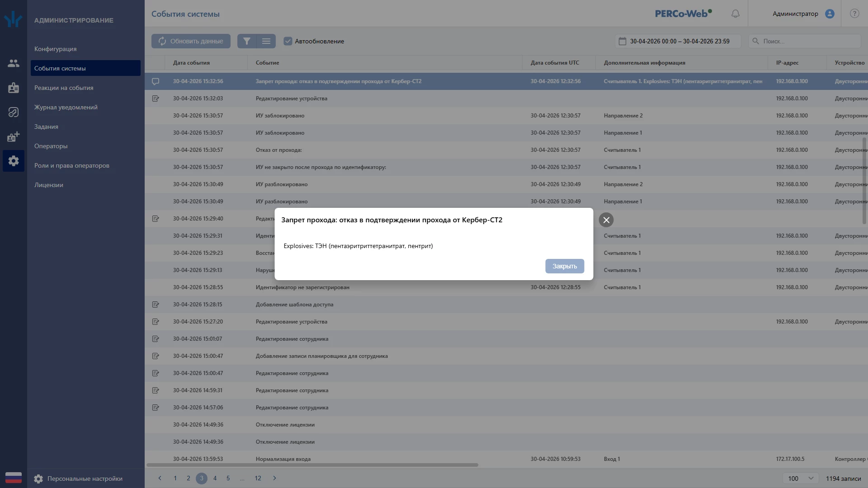Toggle the Автообновление checkbox
The height and width of the screenshot is (488, 868).
click(288, 41)
